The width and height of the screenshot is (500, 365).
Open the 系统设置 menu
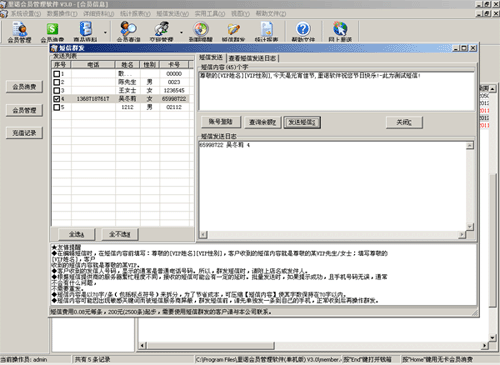pyautogui.click(x=25, y=14)
